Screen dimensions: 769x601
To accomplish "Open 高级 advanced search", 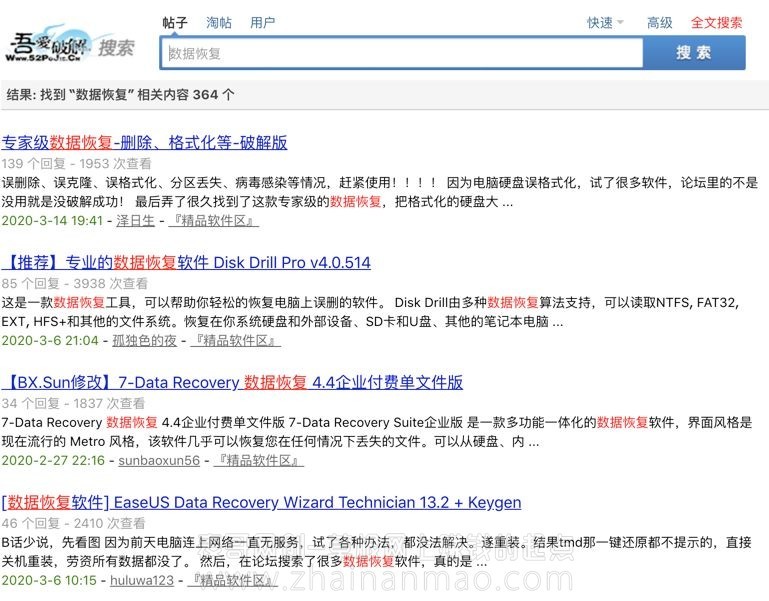I will tap(660, 23).
